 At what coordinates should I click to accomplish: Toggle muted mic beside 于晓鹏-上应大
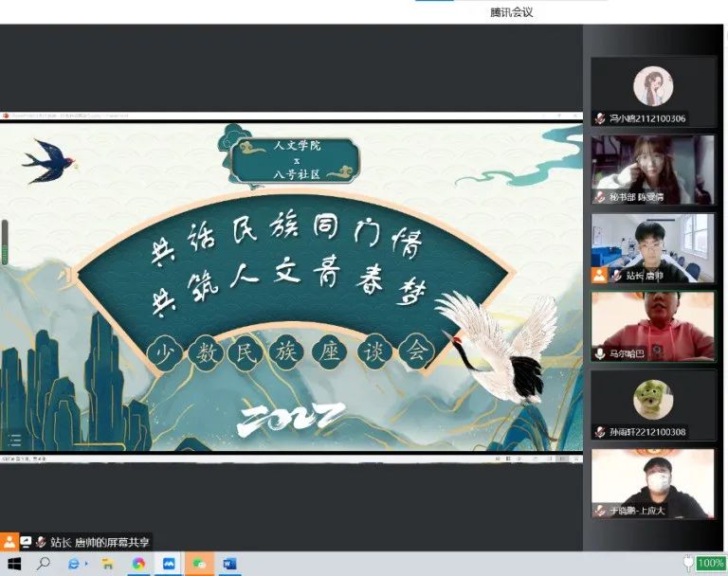tap(600, 510)
